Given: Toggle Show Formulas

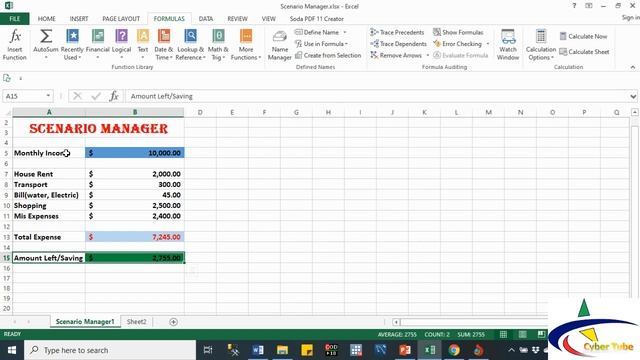Looking at the screenshot, I should coord(458,32).
